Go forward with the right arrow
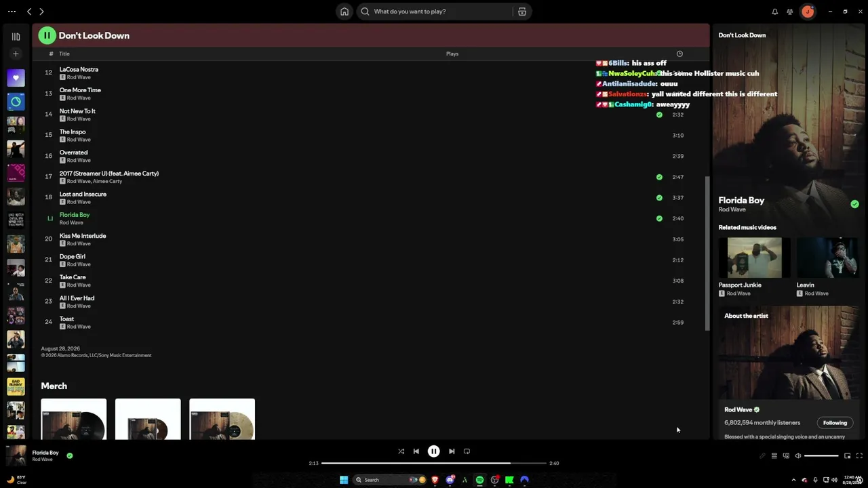The image size is (868, 488). (41, 12)
